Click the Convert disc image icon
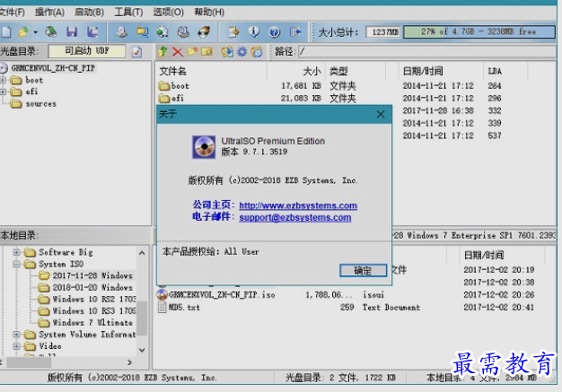Image resolution: width=562 pixels, height=392 pixels. pos(162,32)
